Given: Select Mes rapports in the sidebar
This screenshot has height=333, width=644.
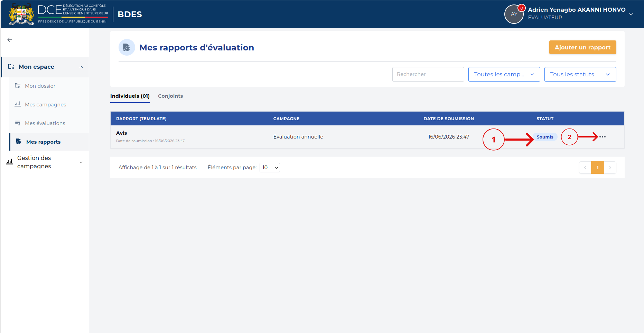Looking at the screenshot, I should (43, 142).
